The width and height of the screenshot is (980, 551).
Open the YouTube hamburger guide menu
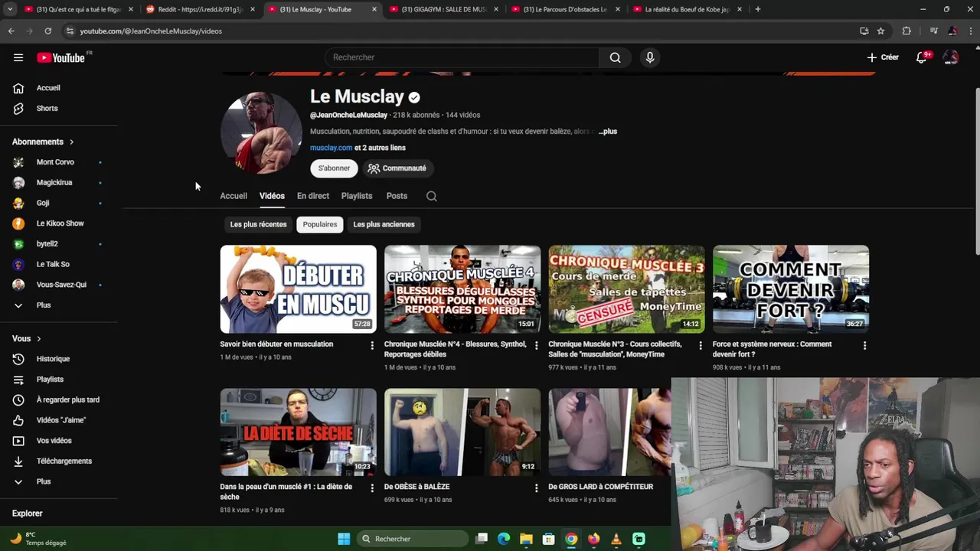[18, 57]
